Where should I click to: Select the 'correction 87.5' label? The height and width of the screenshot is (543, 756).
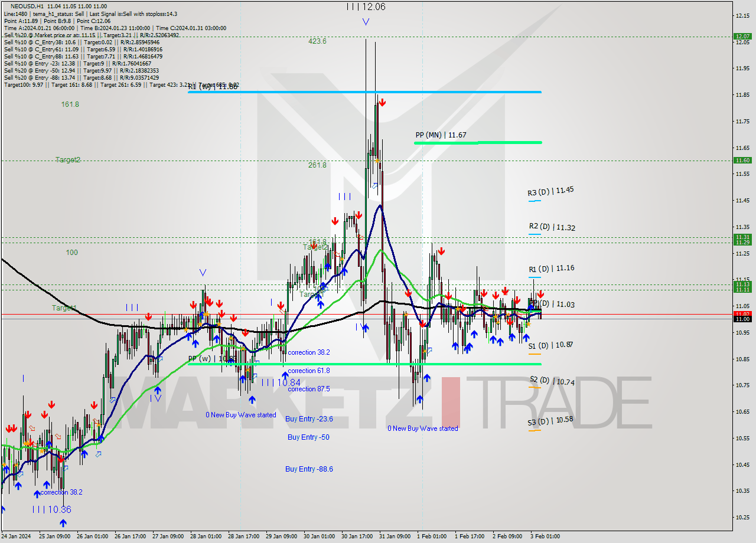tap(309, 389)
